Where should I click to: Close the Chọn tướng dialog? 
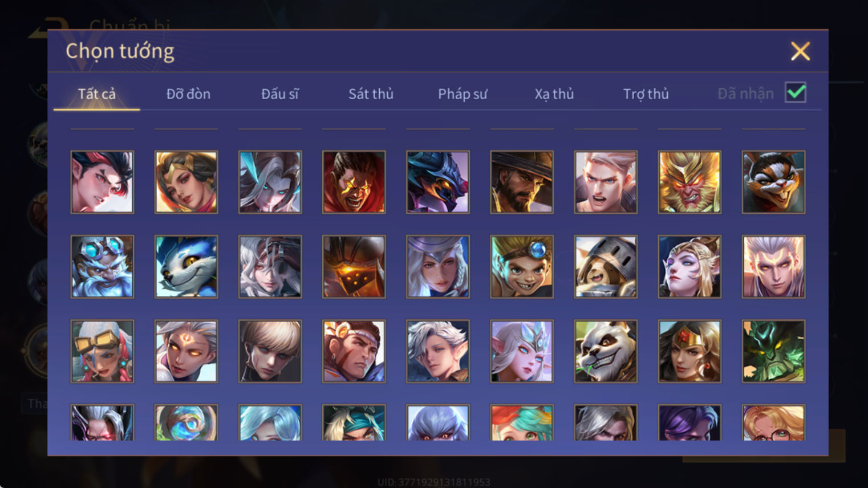pos(800,51)
